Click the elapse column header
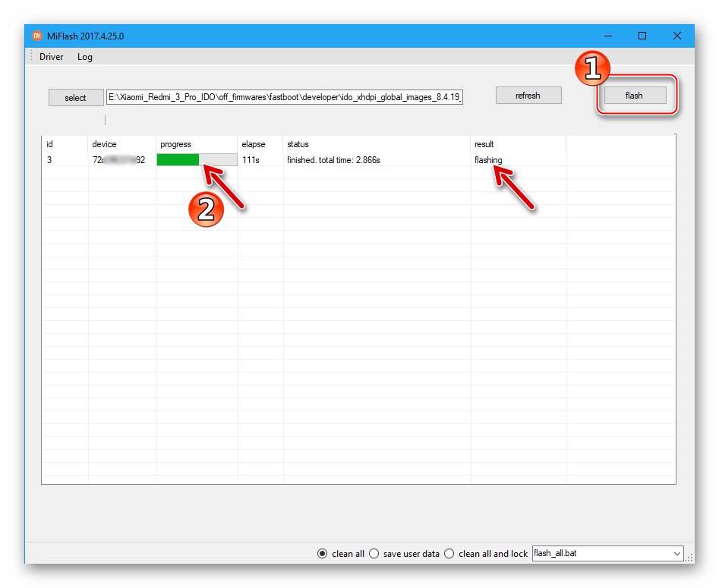Viewport: 719px width, 588px height. click(x=260, y=144)
